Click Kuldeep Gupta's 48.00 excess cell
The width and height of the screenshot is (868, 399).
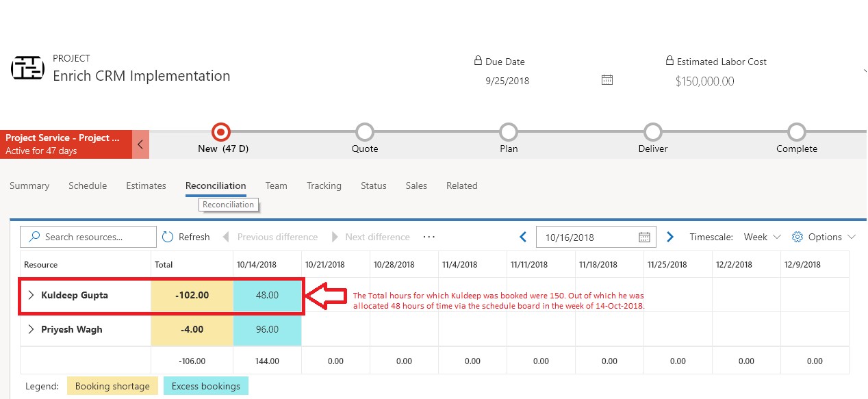(x=267, y=296)
